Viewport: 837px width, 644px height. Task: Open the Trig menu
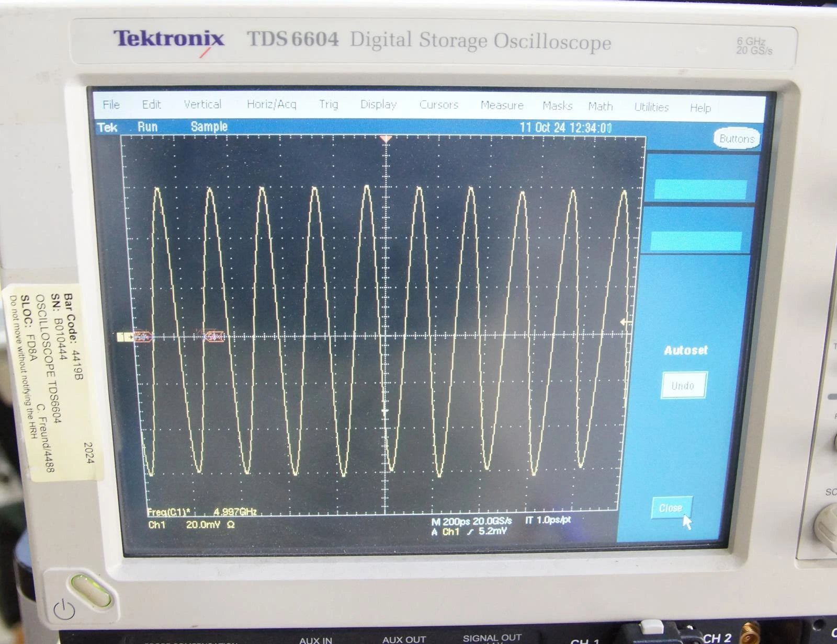(x=329, y=104)
